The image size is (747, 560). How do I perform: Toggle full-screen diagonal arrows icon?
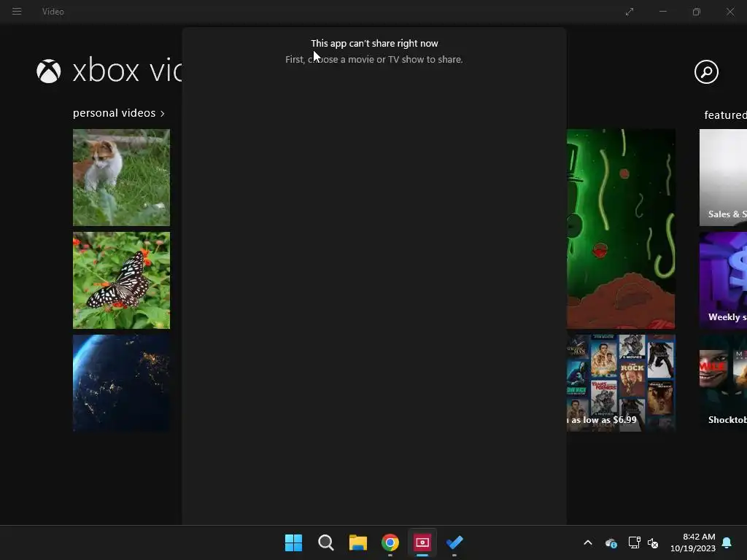pos(630,12)
